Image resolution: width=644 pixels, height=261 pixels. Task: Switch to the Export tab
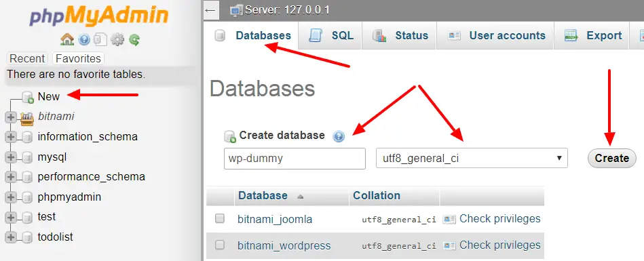pos(592,36)
